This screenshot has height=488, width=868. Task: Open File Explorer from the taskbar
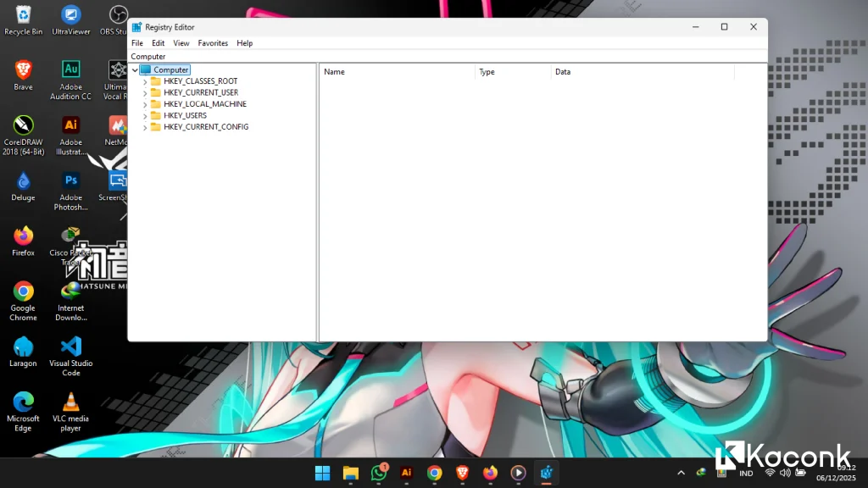click(x=350, y=473)
